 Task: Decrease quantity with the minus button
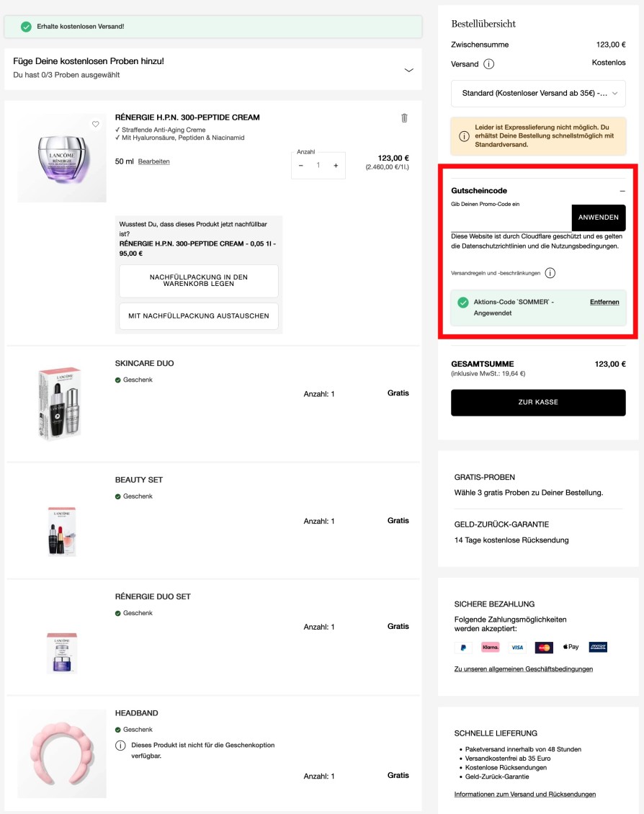[301, 165]
